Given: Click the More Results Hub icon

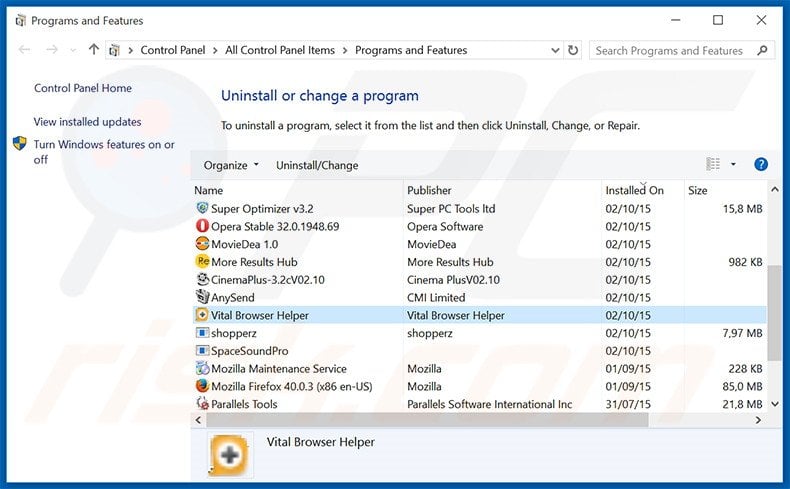Looking at the screenshot, I should pyautogui.click(x=202, y=261).
